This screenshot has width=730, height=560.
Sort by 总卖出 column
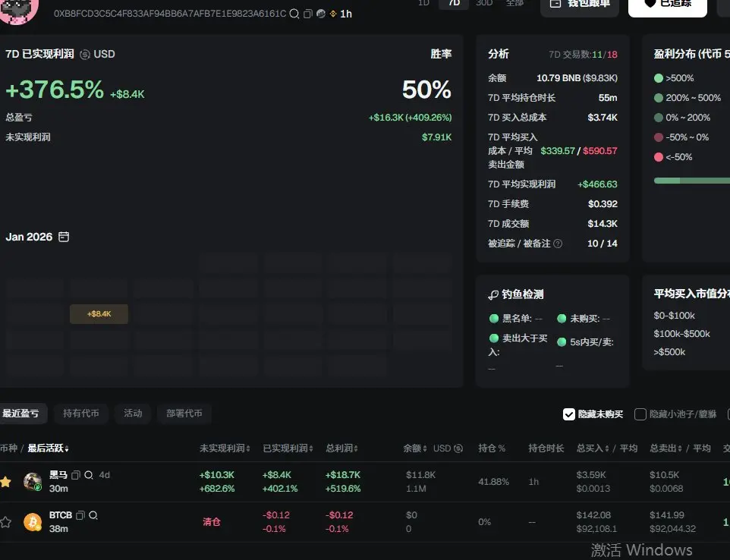pyautogui.click(x=666, y=448)
